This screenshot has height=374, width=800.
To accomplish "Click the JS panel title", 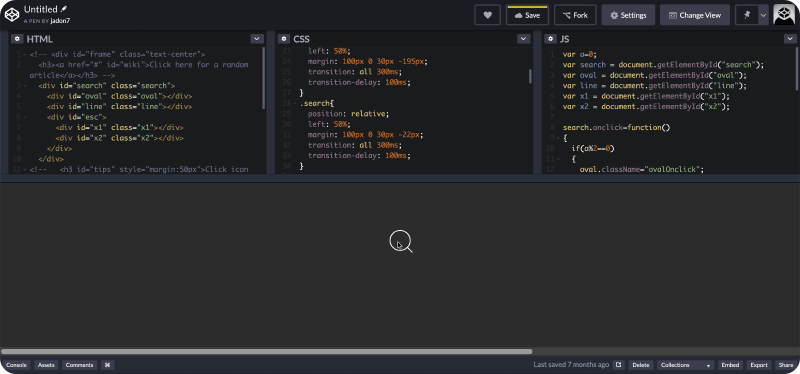I will pyautogui.click(x=564, y=39).
